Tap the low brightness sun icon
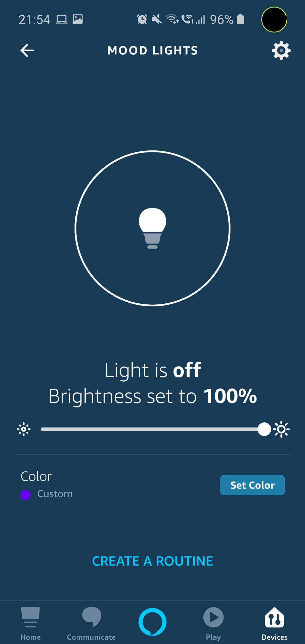Viewport: 305px width, 644px height. click(x=24, y=429)
